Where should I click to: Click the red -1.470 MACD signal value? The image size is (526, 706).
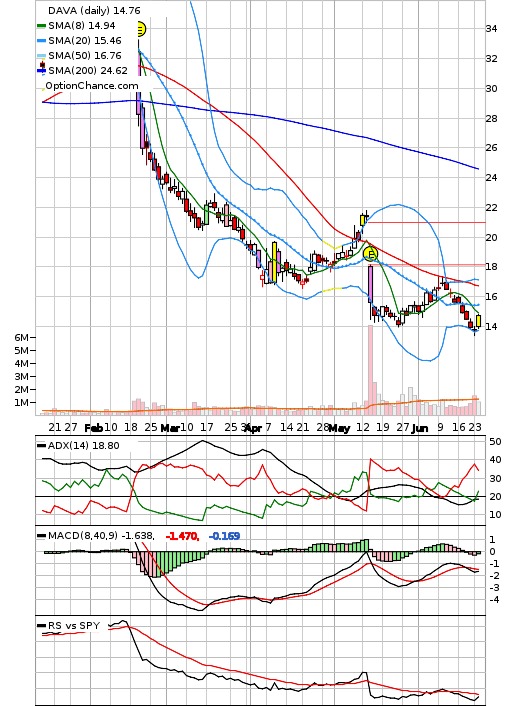pos(182,536)
